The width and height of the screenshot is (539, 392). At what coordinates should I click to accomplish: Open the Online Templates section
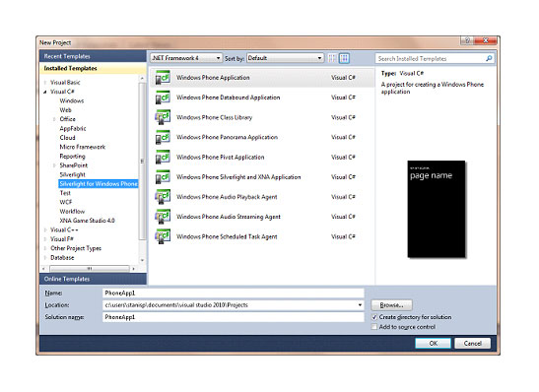(x=93, y=279)
